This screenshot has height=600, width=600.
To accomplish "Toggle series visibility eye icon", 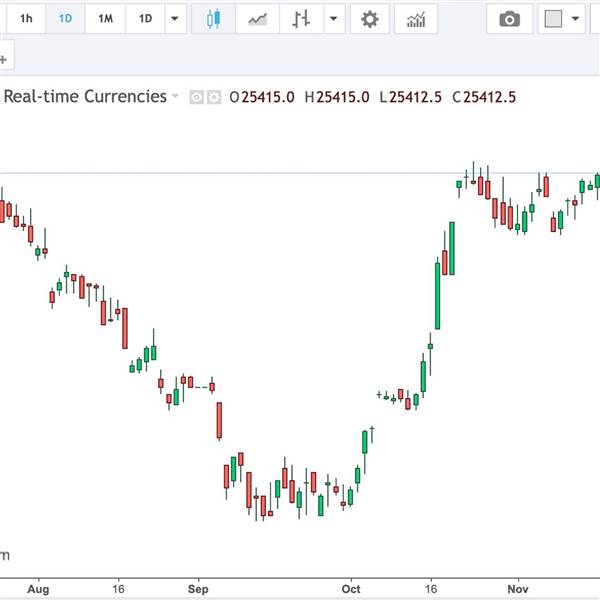I will [x=196, y=97].
